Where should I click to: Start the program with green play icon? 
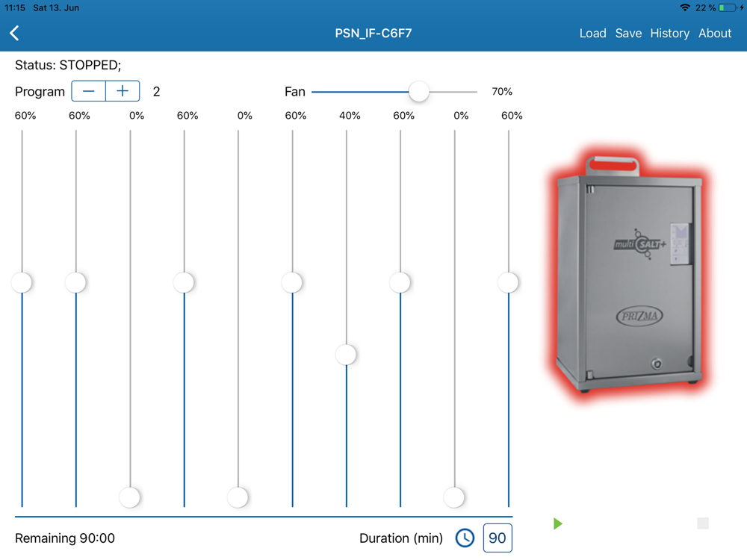tap(558, 524)
